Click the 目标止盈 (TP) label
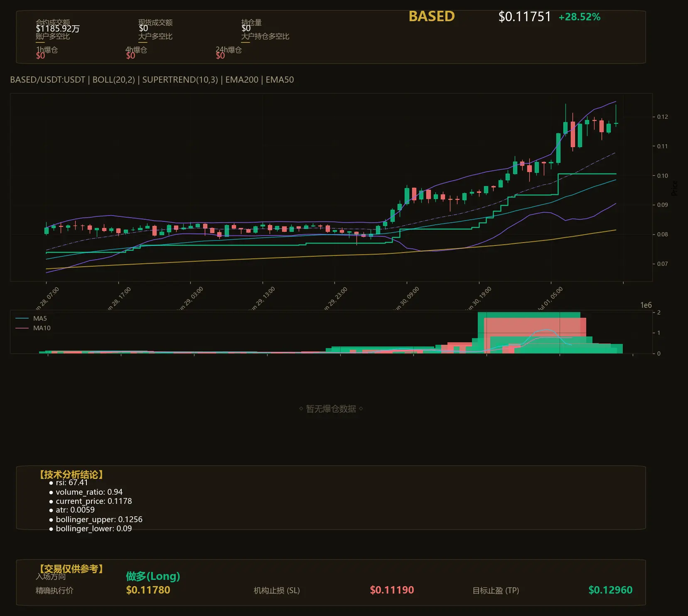 (x=496, y=591)
